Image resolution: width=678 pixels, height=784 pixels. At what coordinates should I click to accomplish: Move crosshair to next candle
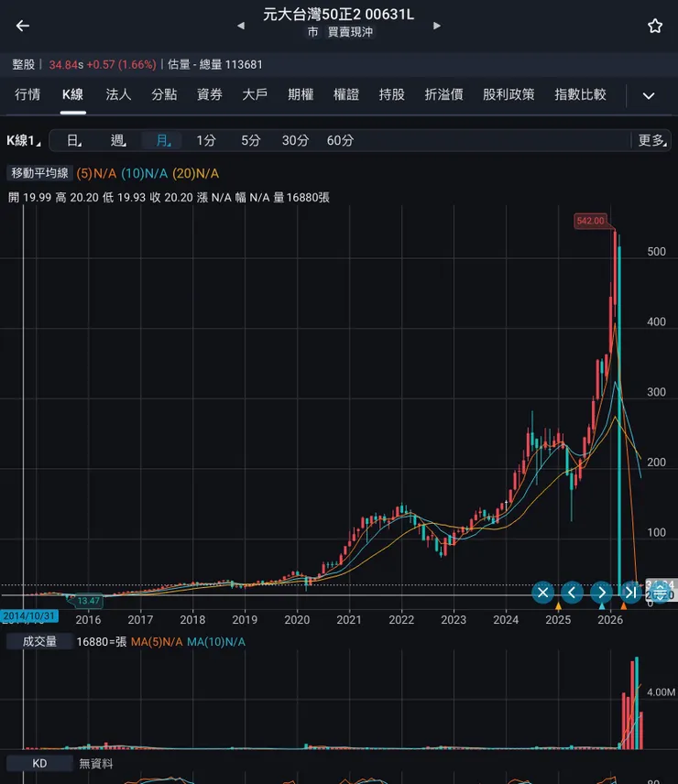point(602,593)
